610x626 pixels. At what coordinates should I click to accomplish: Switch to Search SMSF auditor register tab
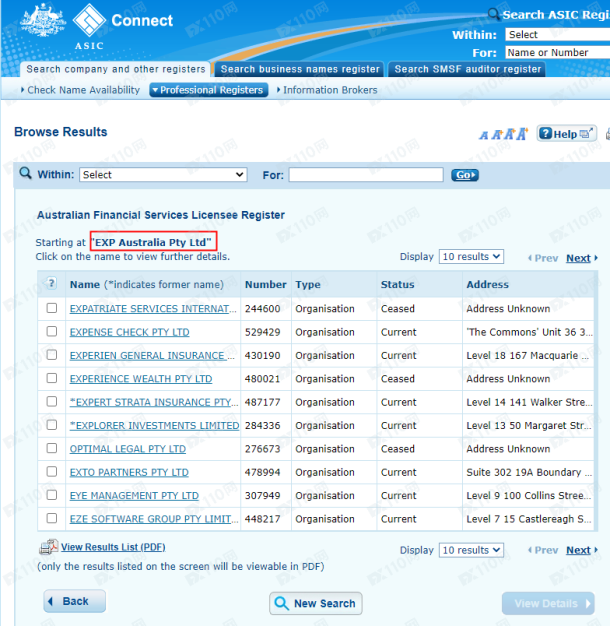coord(467,69)
